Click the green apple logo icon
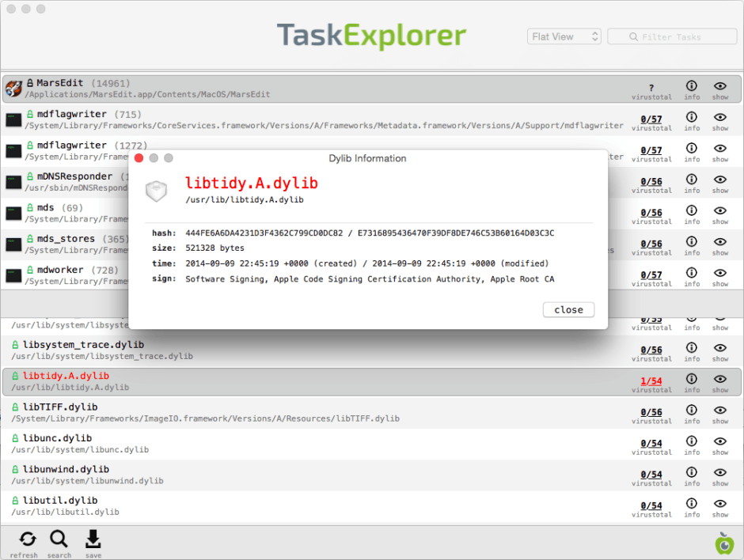744x560 pixels. [x=723, y=543]
